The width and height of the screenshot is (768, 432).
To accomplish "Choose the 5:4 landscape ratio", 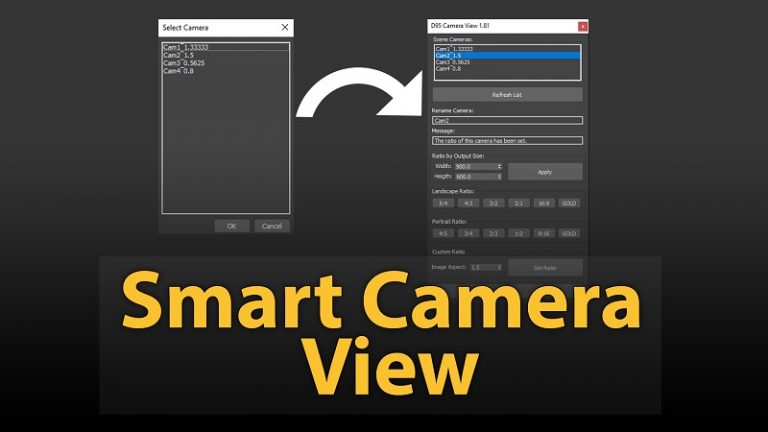I will pos(443,203).
